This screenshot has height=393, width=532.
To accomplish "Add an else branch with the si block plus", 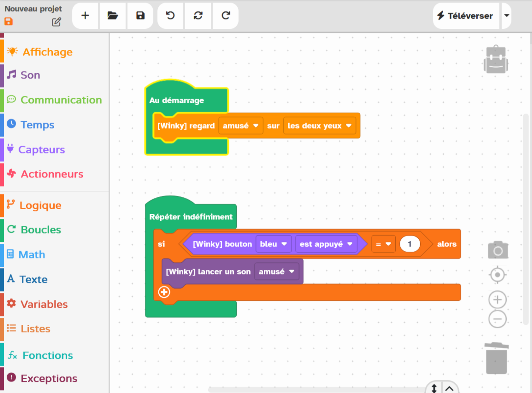I will 164,292.
